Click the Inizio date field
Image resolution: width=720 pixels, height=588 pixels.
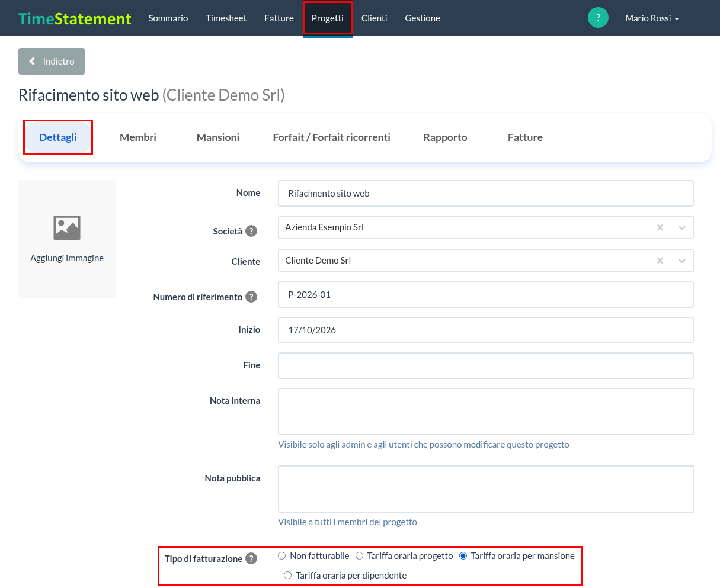coord(486,330)
